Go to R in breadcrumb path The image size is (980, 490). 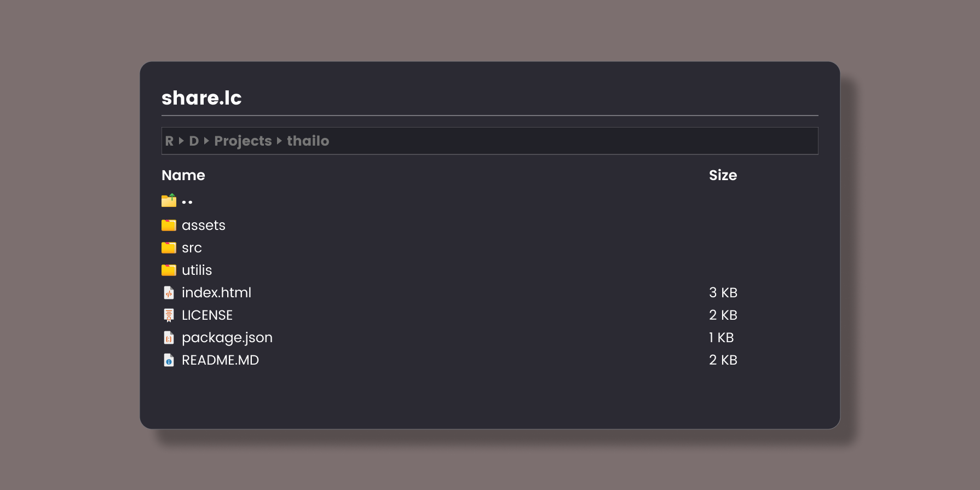(x=169, y=141)
